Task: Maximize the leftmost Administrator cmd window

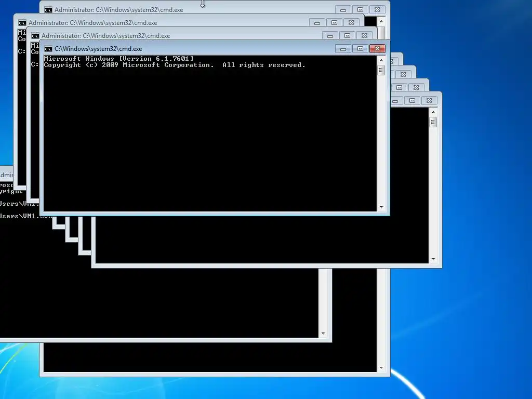Action: pyautogui.click(x=334, y=23)
